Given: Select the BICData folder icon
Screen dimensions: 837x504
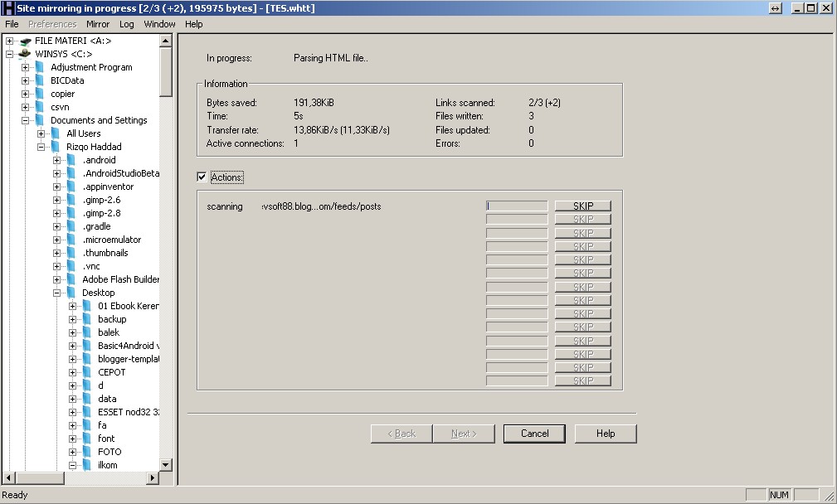Looking at the screenshot, I should pyautogui.click(x=41, y=80).
